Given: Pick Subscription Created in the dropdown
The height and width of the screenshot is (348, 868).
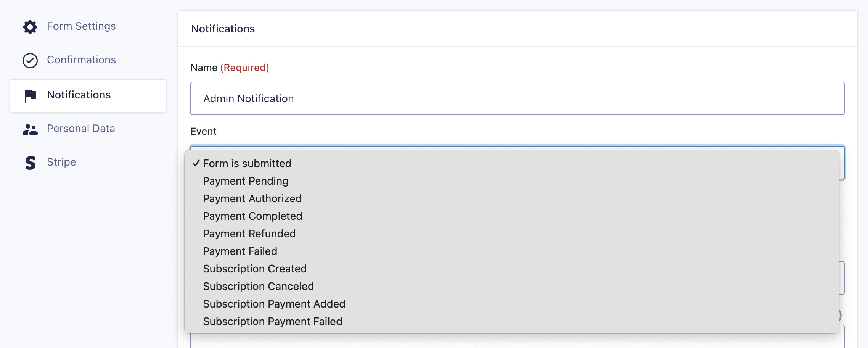Looking at the screenshot, I should coord(511,269).
